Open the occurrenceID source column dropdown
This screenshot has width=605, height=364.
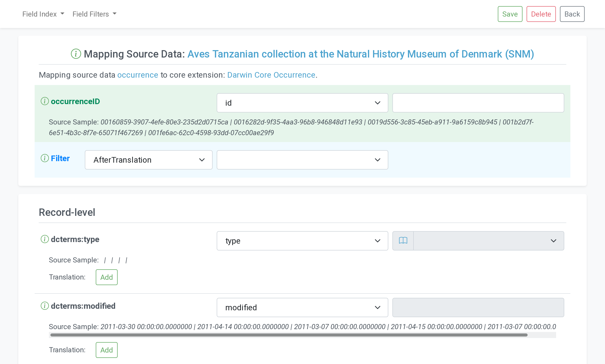tap(302, 103)
